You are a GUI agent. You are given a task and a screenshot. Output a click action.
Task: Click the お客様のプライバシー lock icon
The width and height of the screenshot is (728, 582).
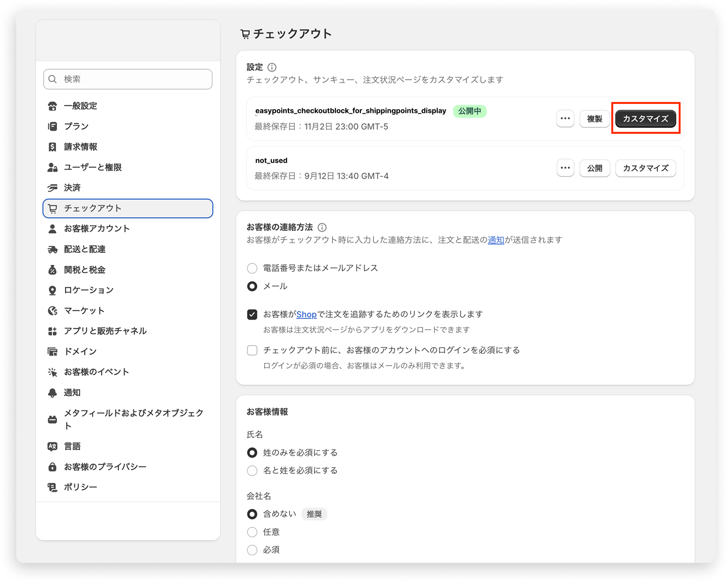click(53, 467)
